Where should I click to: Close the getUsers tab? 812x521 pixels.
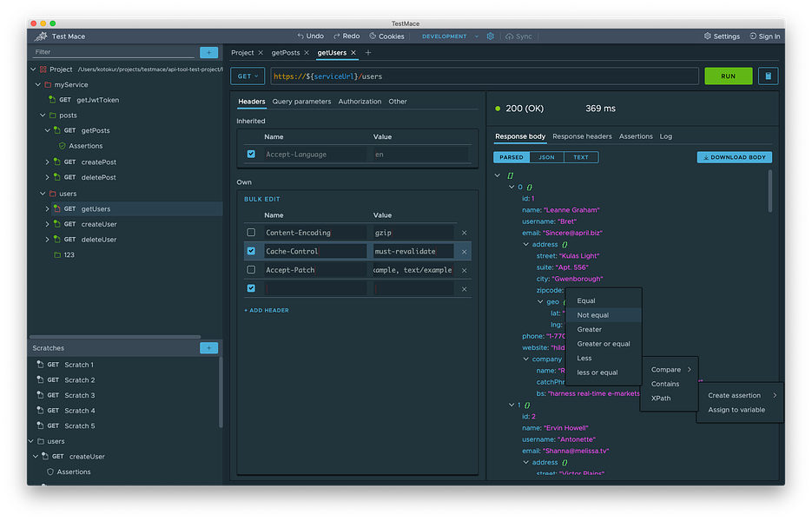[353, 53]
